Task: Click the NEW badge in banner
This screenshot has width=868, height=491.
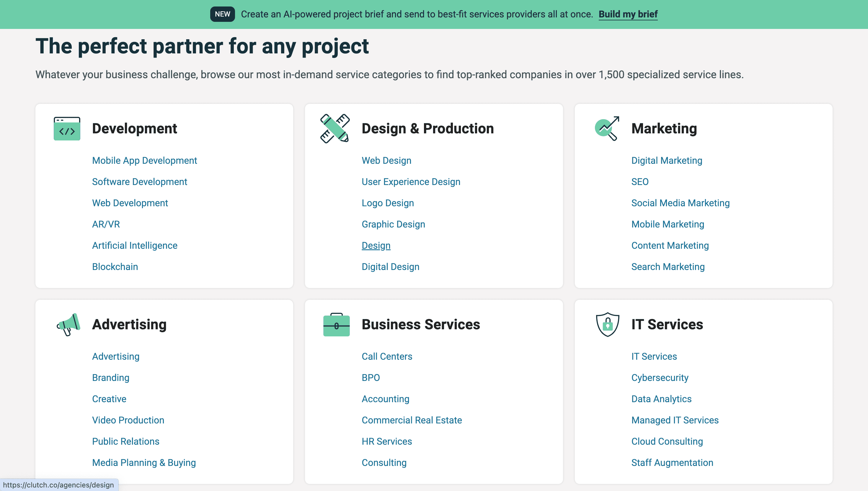Action: tap(222, 14)
